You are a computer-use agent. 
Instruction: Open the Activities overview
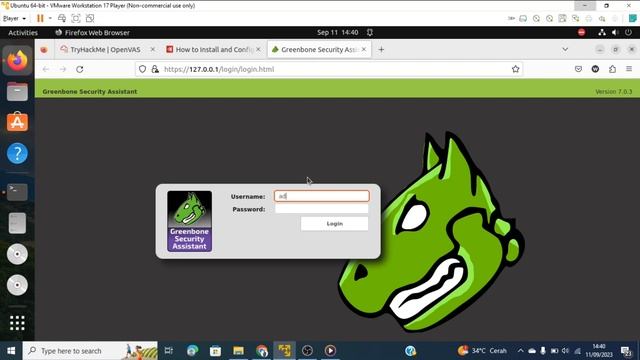pos(23,33)
